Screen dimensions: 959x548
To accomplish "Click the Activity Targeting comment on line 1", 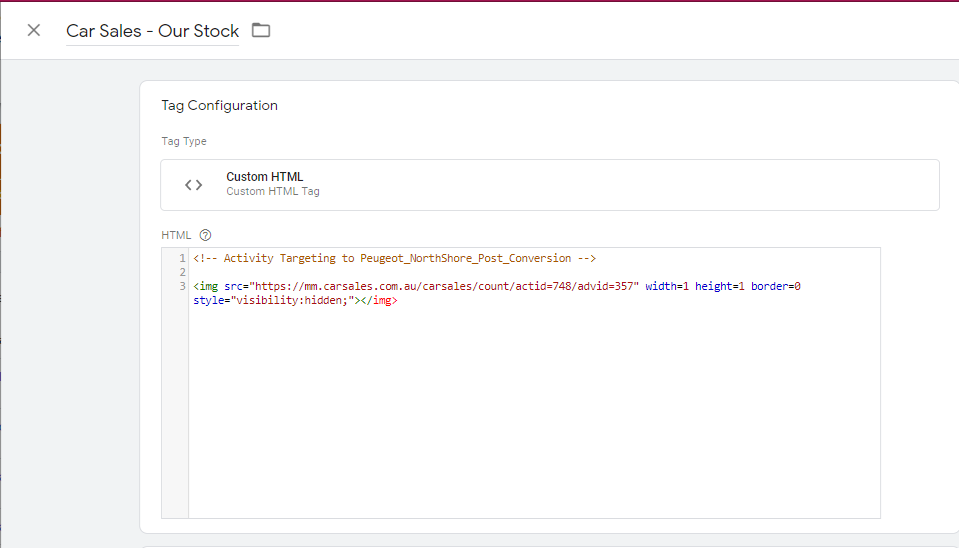I will 394,258.
